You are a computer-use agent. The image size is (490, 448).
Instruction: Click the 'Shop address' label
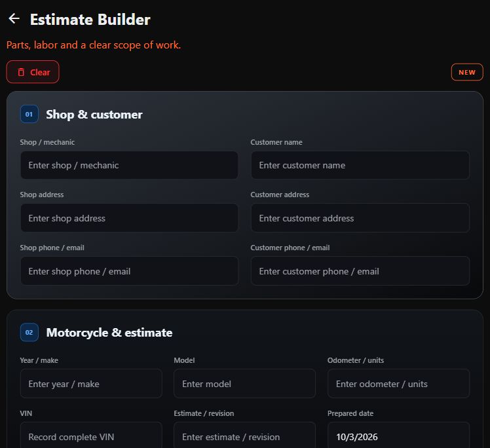pos(41,195)
